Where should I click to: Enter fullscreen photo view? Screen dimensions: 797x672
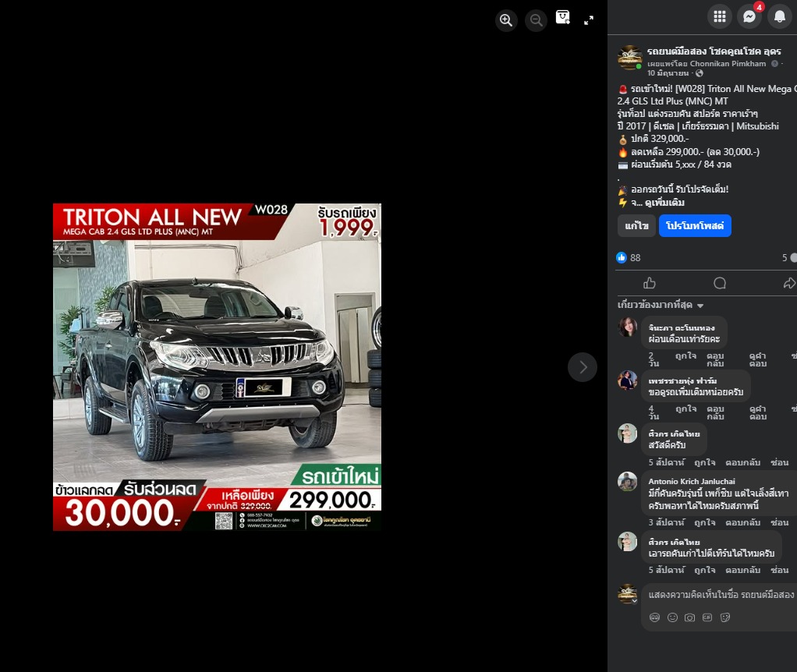pyautogui.click(x=589, y=20)
